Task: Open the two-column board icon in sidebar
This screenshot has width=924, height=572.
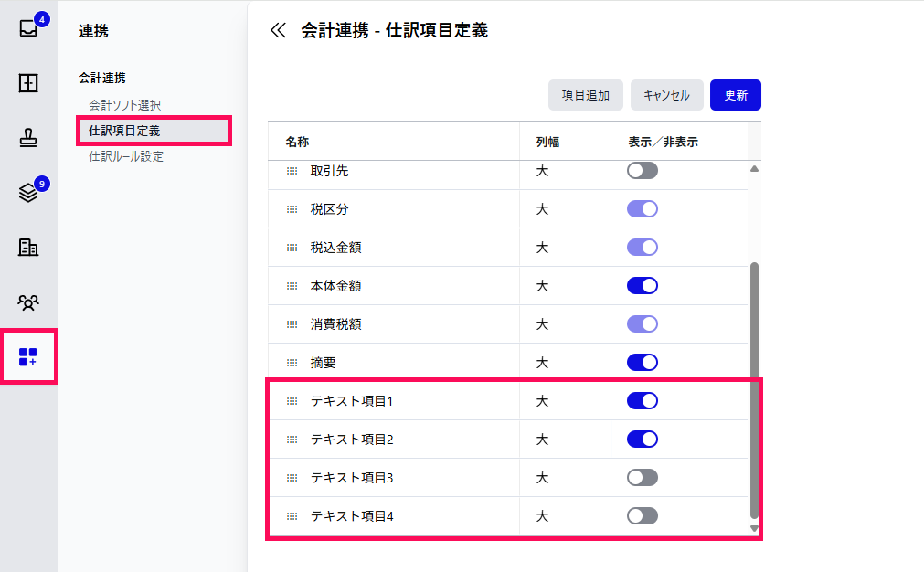Action: [x=28, y=83]
